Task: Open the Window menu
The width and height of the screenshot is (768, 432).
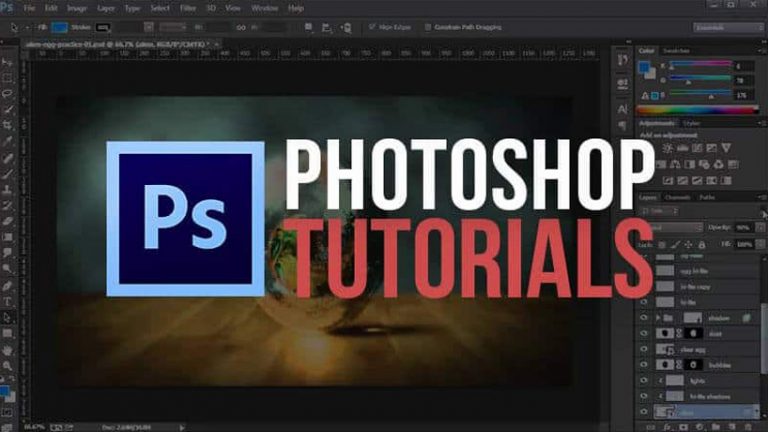Action: click(x=264, y=8)
